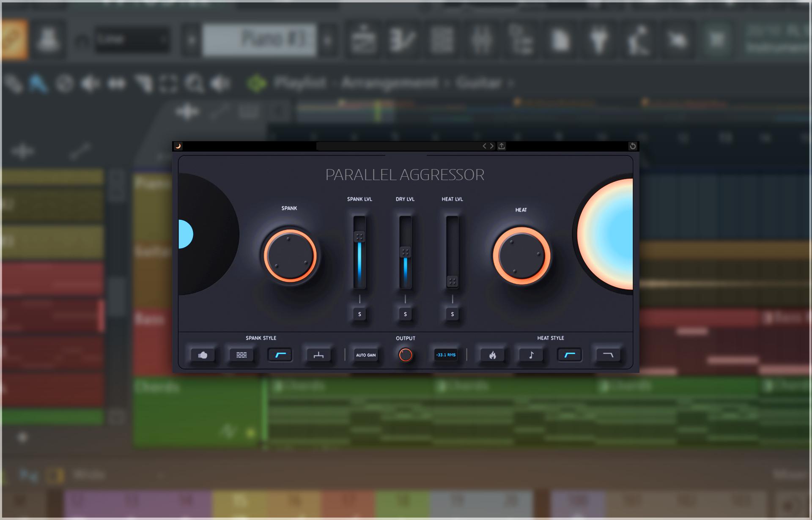
Task: Click the SPANK knob
Action: [290, 256]
